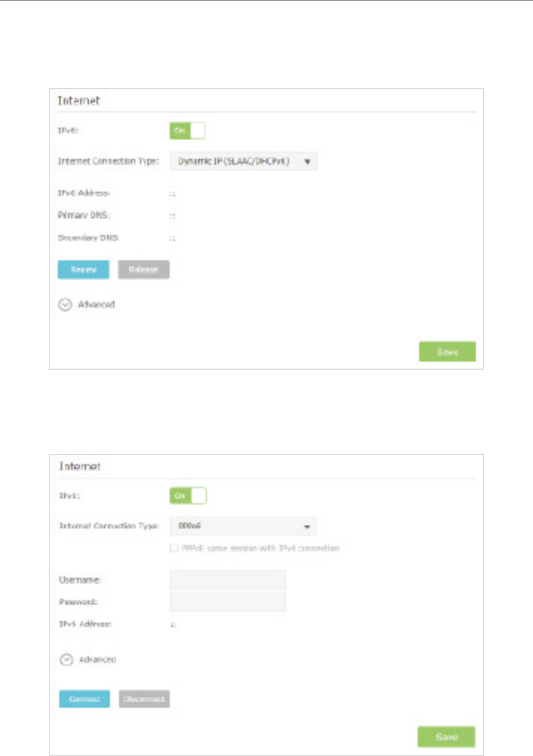Click the circled chevron icon beside Advanced under Renew
This screenshot has width=533, height=756.
(x=65, y=305)
